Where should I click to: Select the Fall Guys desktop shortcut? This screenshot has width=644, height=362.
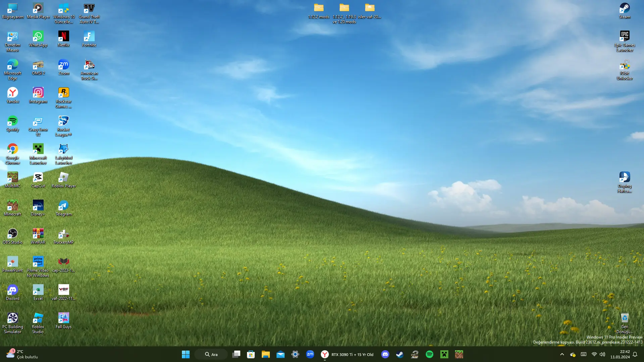click(x=64, y=321)
